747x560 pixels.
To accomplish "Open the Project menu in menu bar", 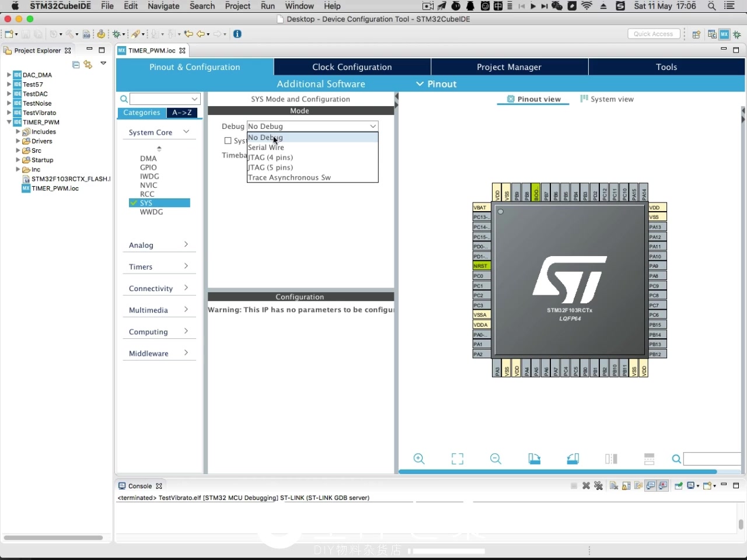I will point(238,6).
